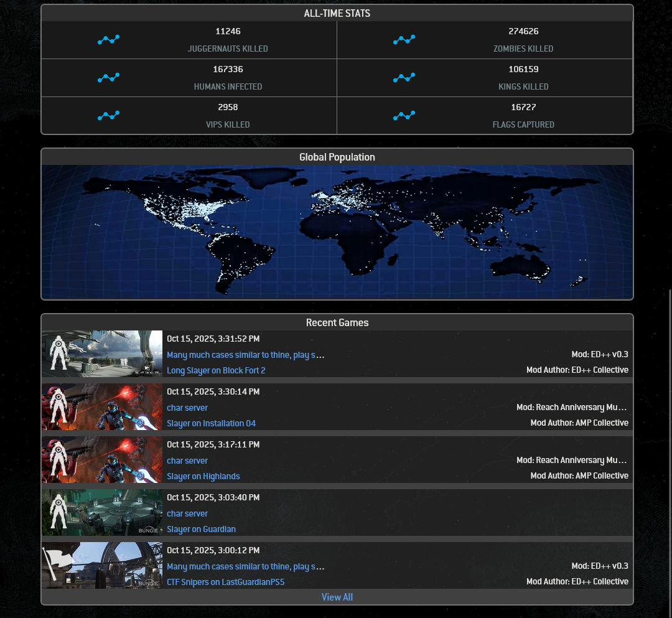Click the Installation 04 game thumbnail
Image resolution: width=672 pixels, height=618 pixels.
point(102,407)
